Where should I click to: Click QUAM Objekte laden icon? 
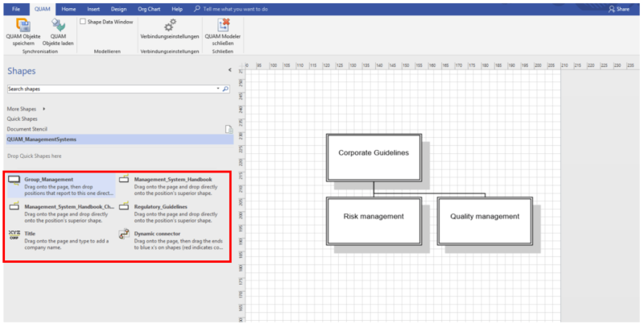click(x=58, y=25)
